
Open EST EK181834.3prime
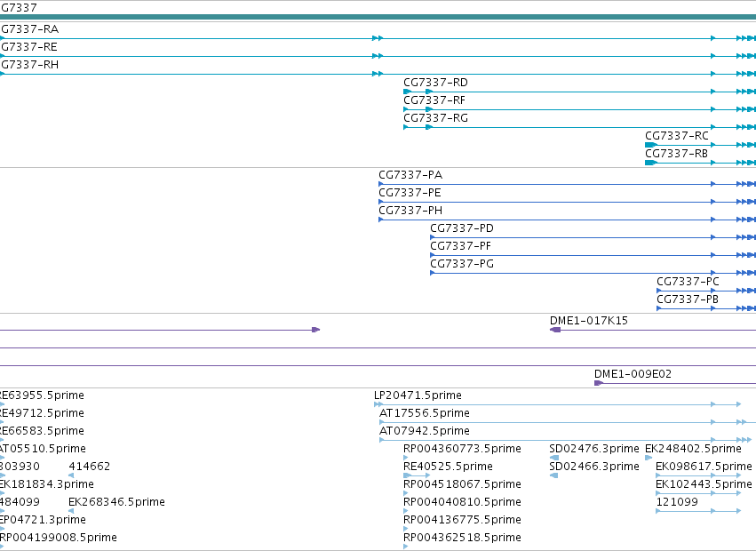pyautogui.click(x=47, y=484)
